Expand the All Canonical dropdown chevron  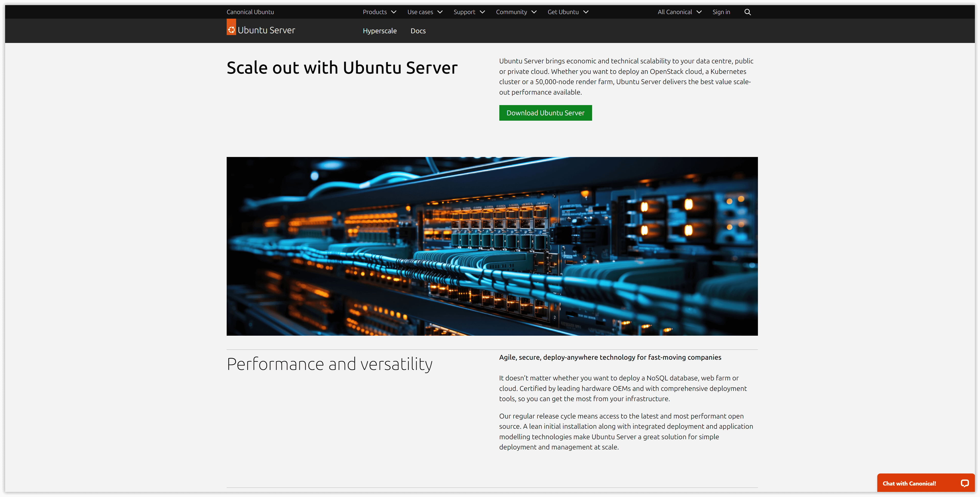pyautogui.click(x=699, y=12)
